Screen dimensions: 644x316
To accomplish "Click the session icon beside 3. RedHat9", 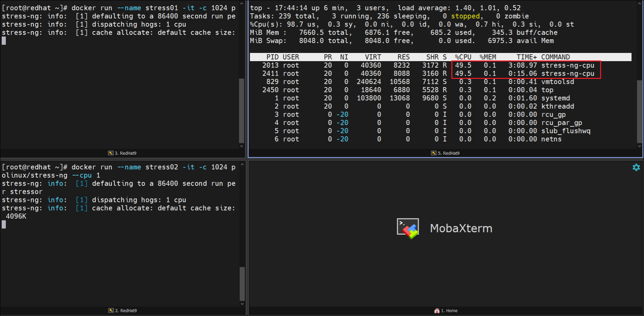I will [x=111, y=153].
